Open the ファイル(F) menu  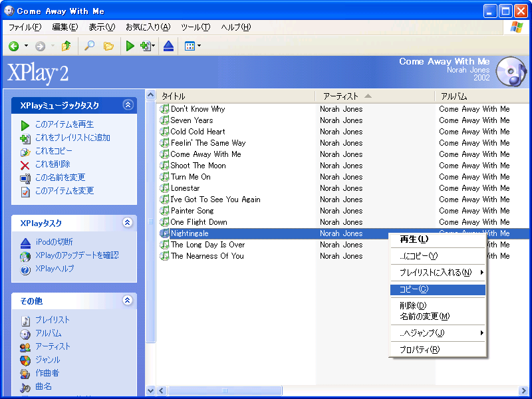tap(25, 27)
